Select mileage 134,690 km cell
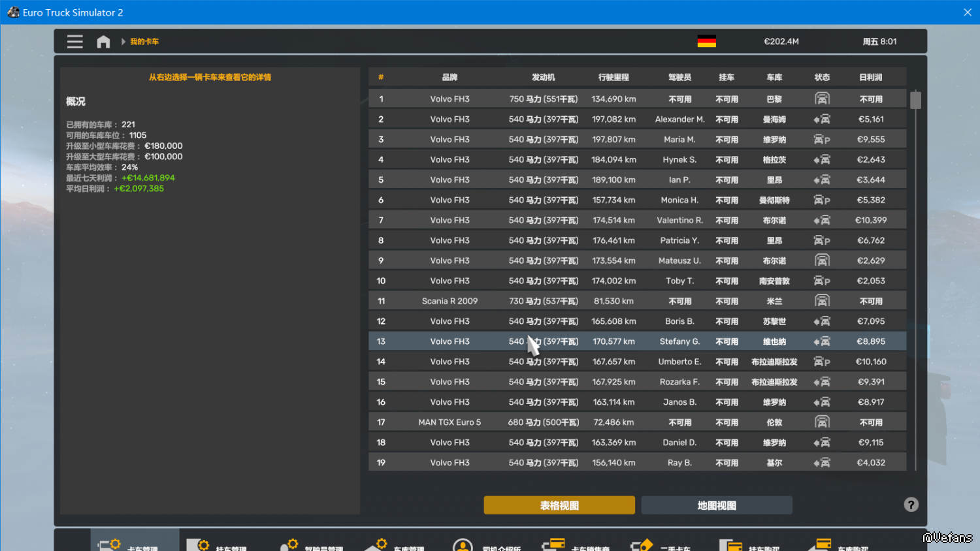This screenshot has height=551, width=980. 613,99
